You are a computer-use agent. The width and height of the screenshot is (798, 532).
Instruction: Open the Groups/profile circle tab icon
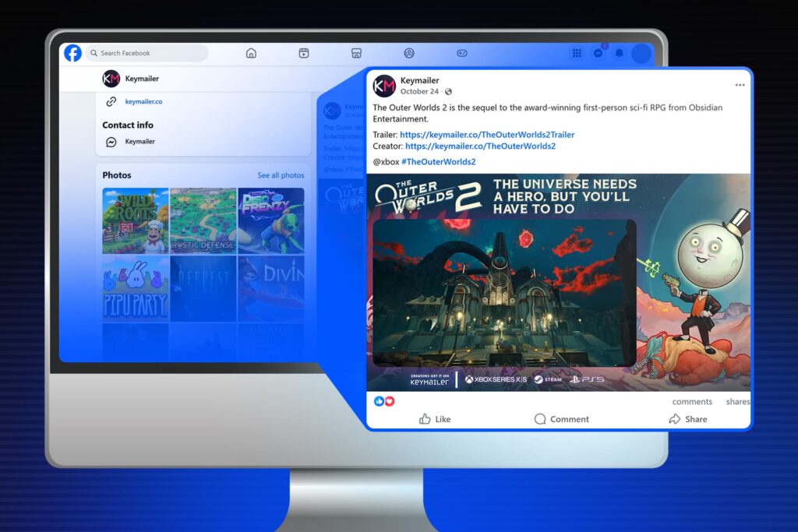pos(409,53)
